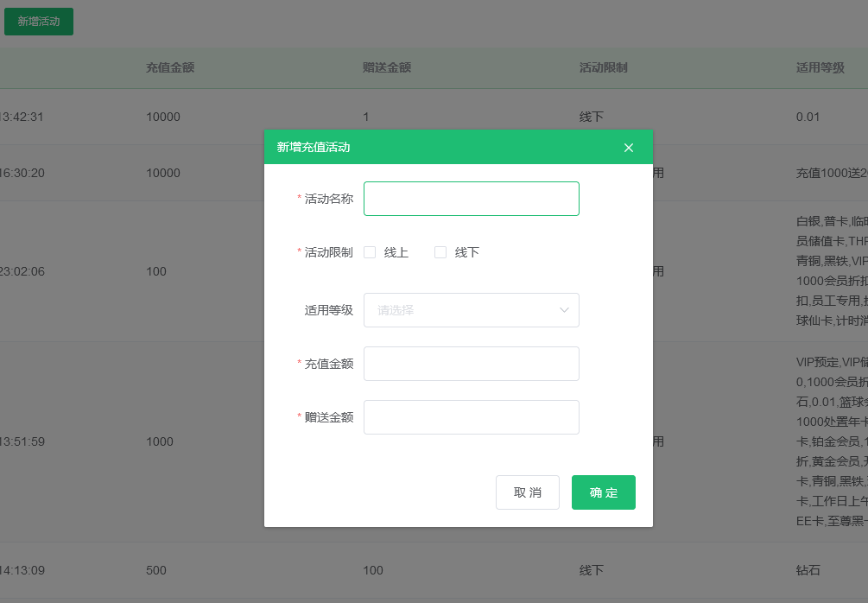Click the chevron arrow of the 请选择 selector
Viewport: 868px width, 603px height.
(565, 310)
